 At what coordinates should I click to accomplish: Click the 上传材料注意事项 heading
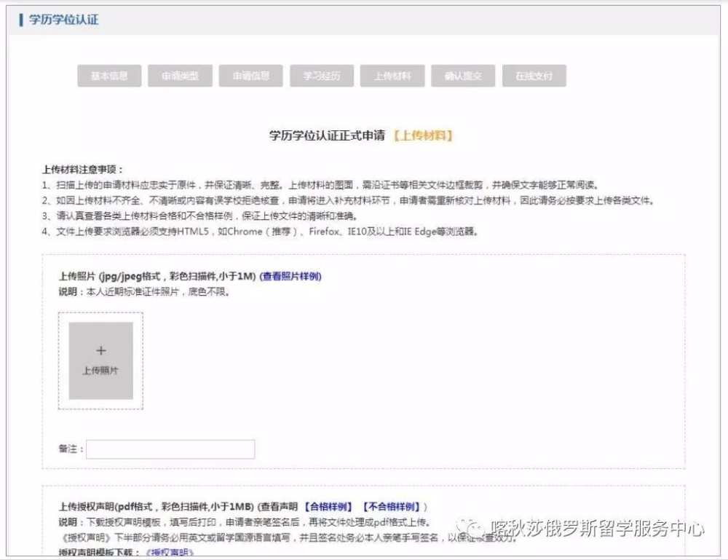[x=82, y=170]
